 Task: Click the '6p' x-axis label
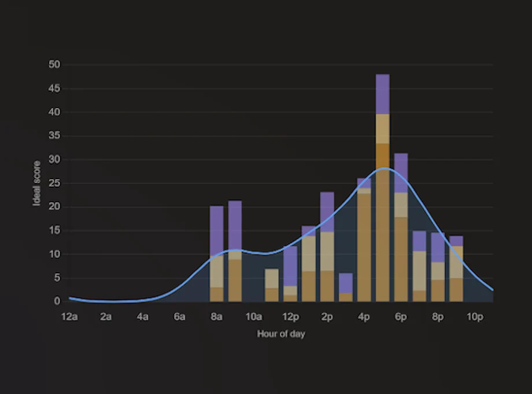tap(401, 317)
